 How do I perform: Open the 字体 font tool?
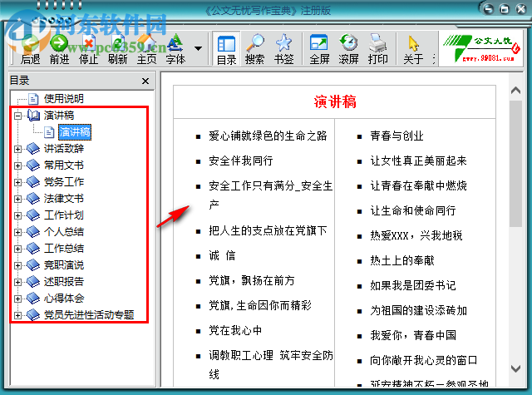coord(175,50)
